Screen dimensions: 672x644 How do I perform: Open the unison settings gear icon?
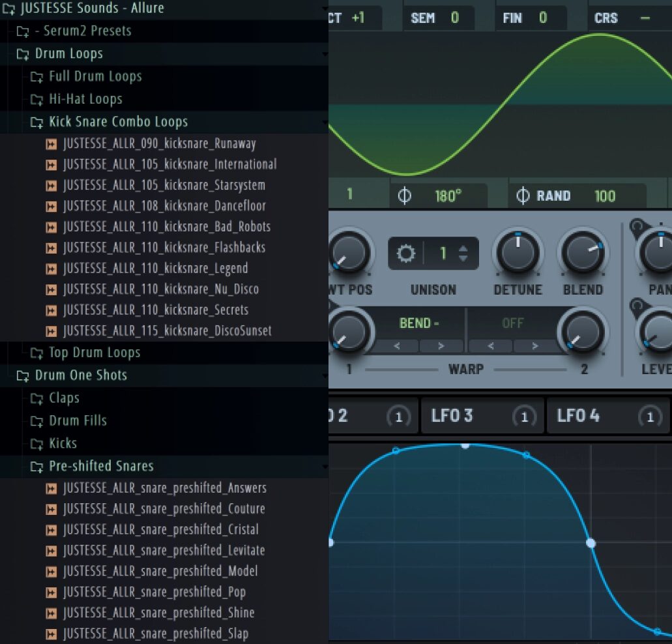point(405,253)
